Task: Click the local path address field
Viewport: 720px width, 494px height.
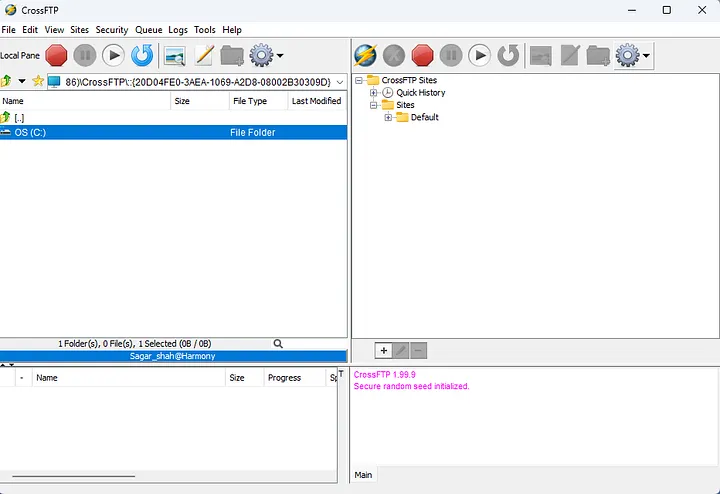Action: click(197, 82)
